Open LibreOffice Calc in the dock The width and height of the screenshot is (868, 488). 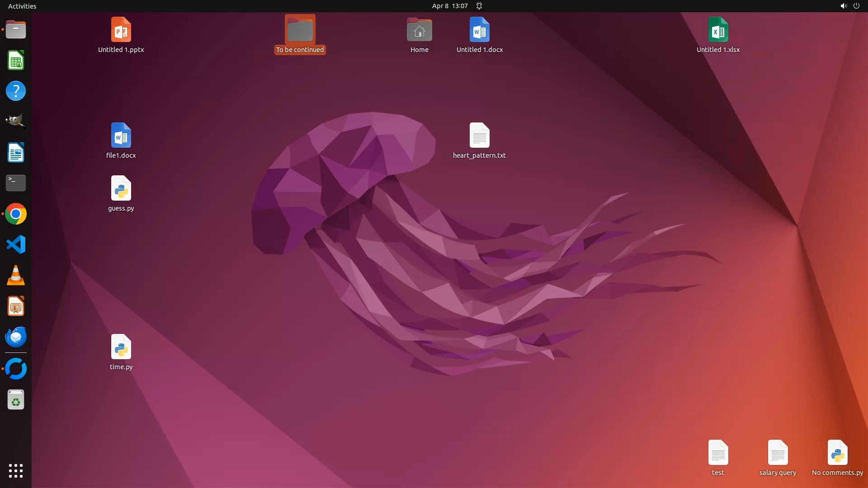pyautogui.click(x=16, y=61)
